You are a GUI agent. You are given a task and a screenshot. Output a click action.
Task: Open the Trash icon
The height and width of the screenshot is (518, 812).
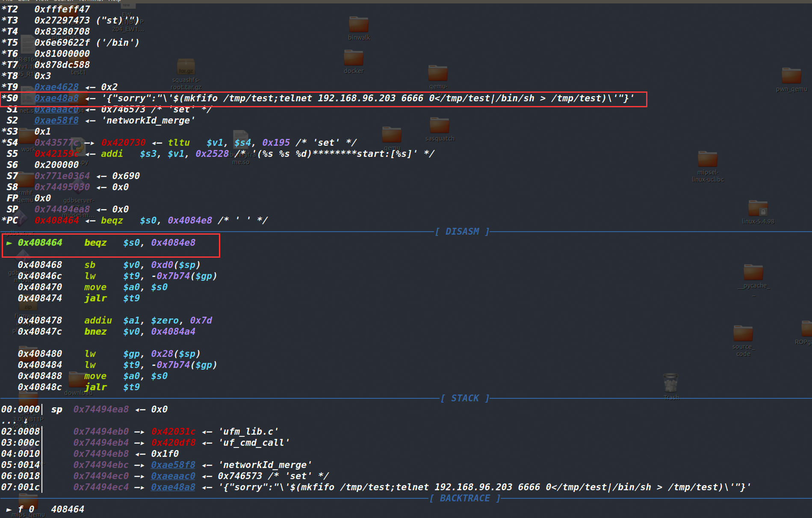click(x=671, y=386)
